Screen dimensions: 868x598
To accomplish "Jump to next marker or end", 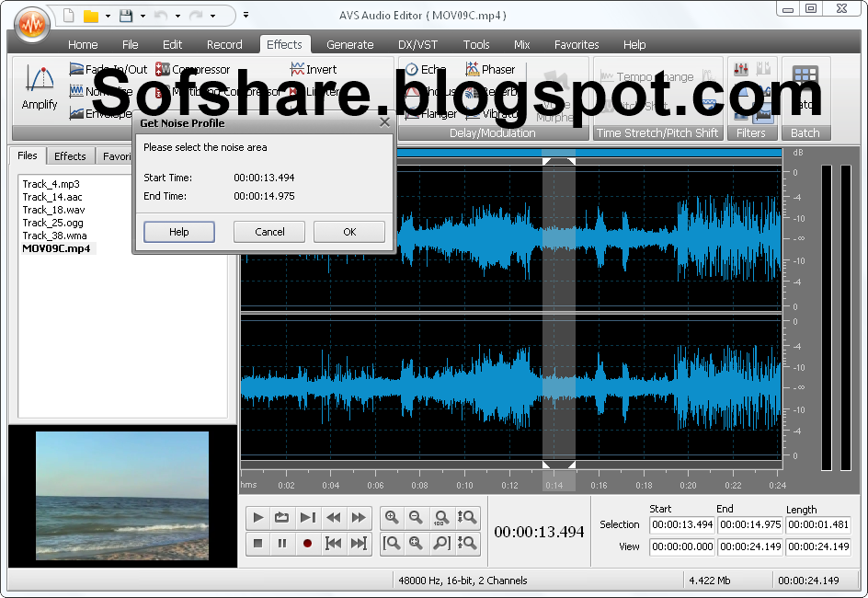I will pyautogui.click(x=359, y=543).
